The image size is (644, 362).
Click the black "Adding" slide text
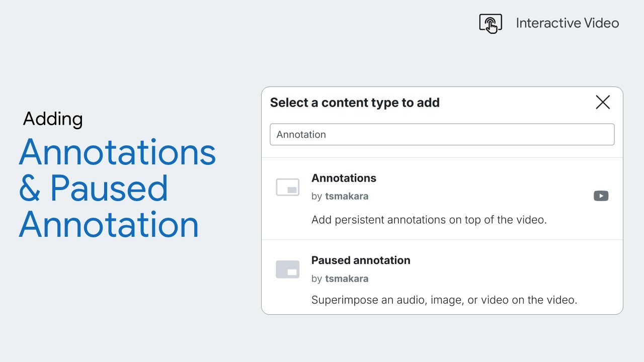point(53,119)
